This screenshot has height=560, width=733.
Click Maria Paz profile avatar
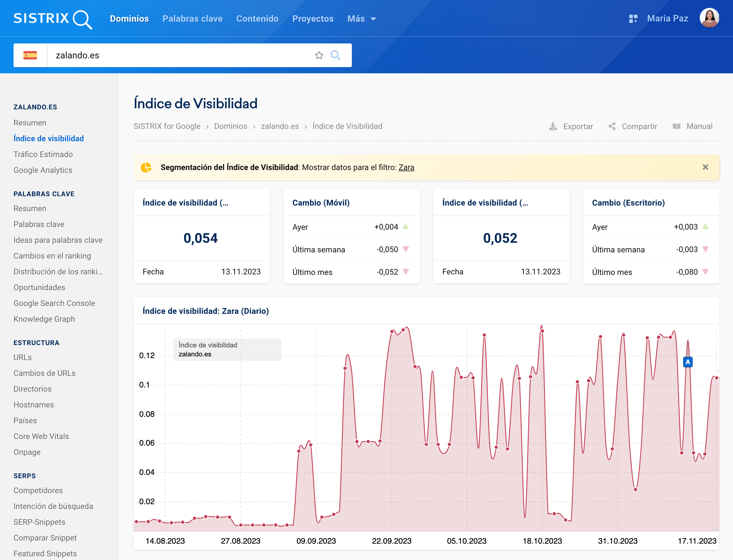(x=709, y=18)
